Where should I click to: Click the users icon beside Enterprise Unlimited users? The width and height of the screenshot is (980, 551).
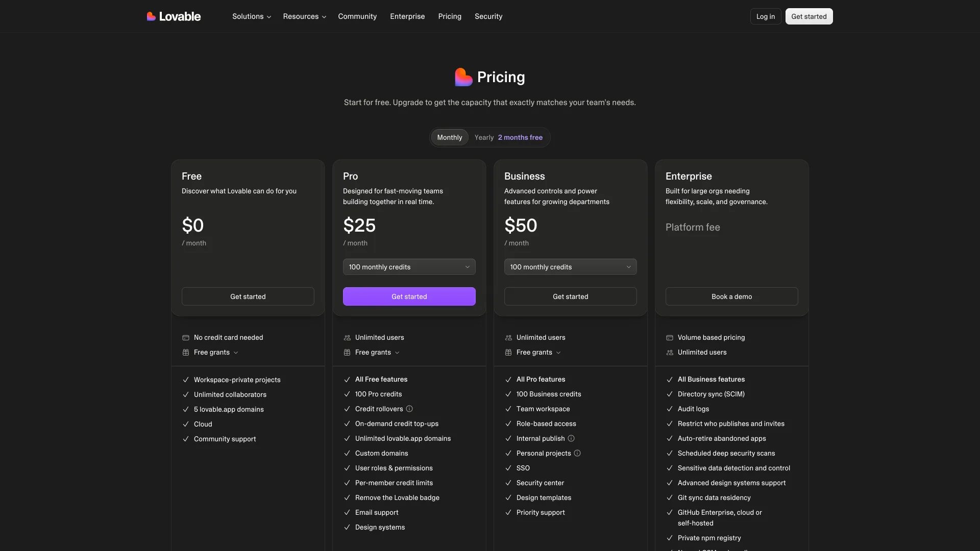pos(670,353)
